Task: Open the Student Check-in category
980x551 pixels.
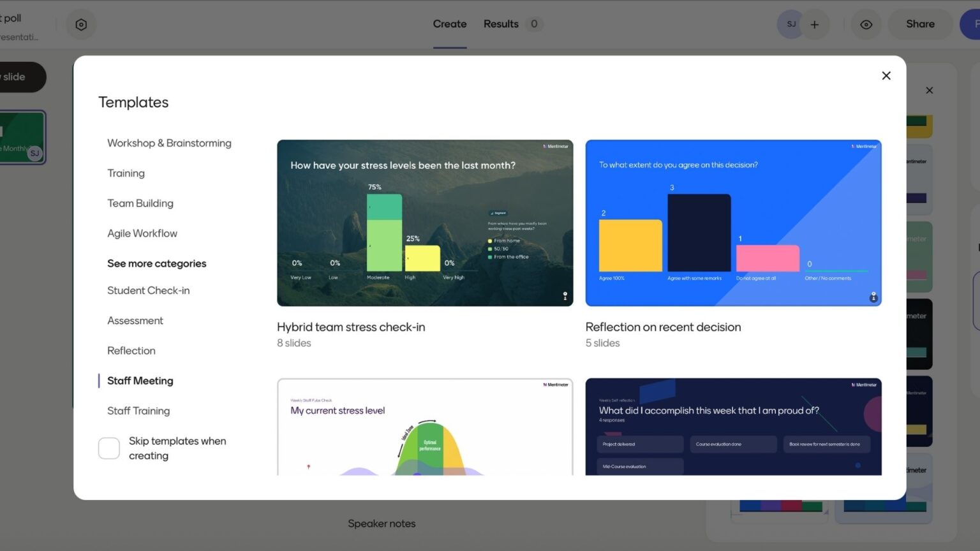Action: tap(148, 290)
